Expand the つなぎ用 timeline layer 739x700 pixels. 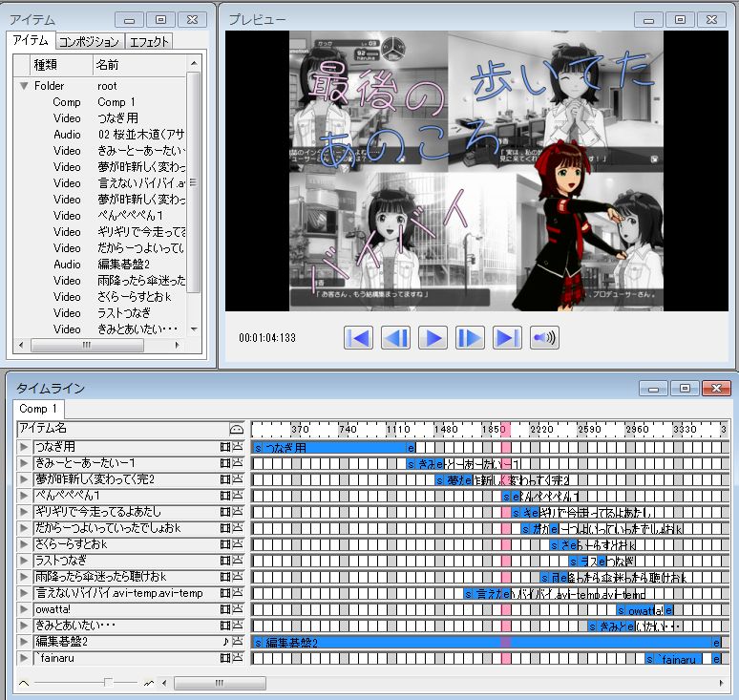coord(24,447)
